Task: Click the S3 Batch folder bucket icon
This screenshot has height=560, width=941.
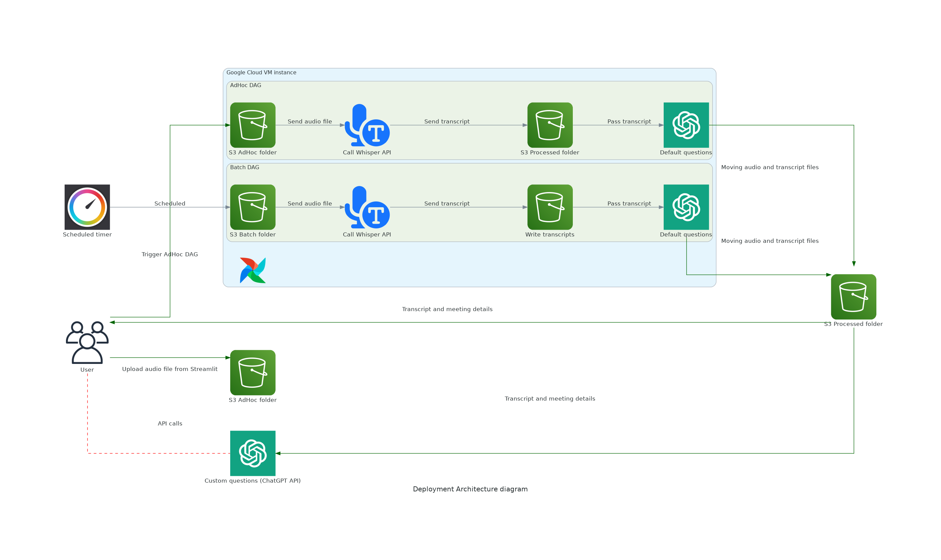Action: pos(253,207)
